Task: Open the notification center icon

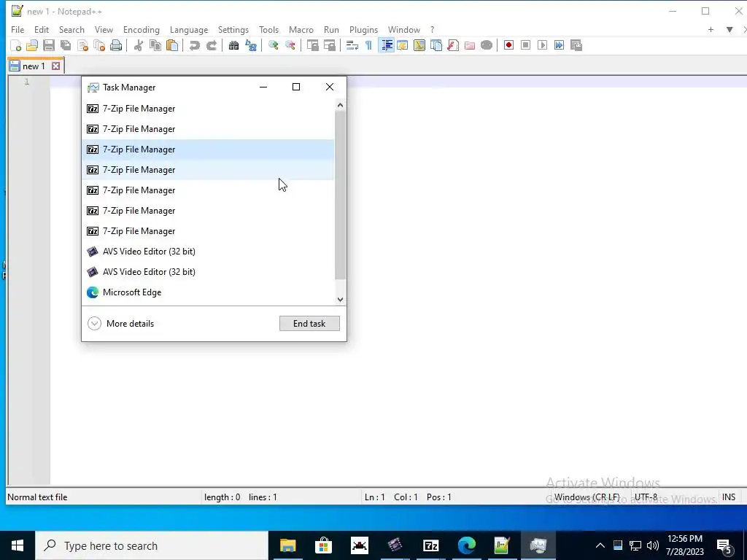Action: [724, 545]
